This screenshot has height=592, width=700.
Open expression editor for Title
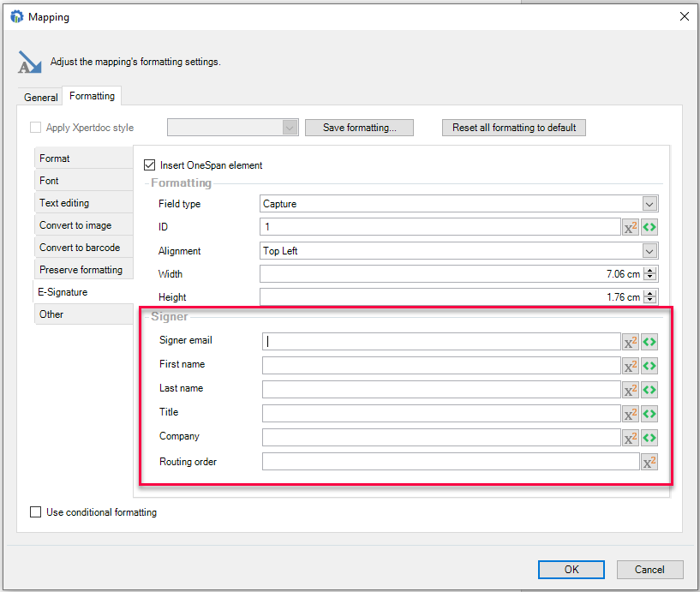(631, 414)
